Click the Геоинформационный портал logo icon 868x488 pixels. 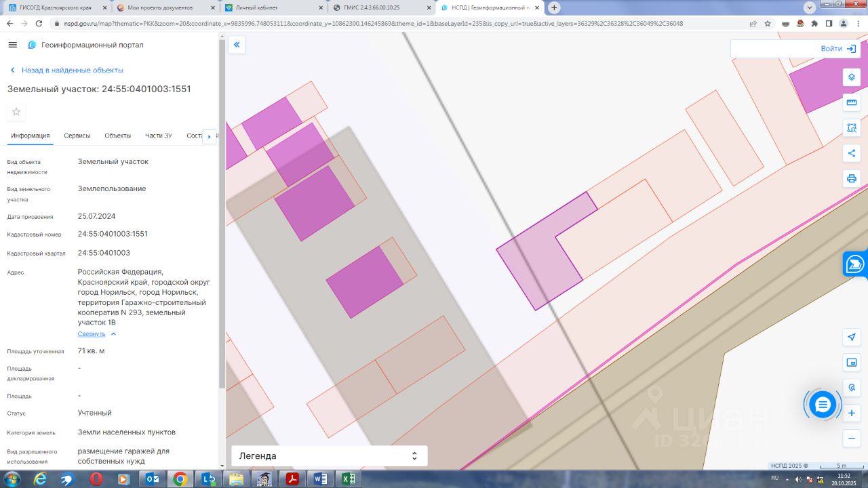32,45
